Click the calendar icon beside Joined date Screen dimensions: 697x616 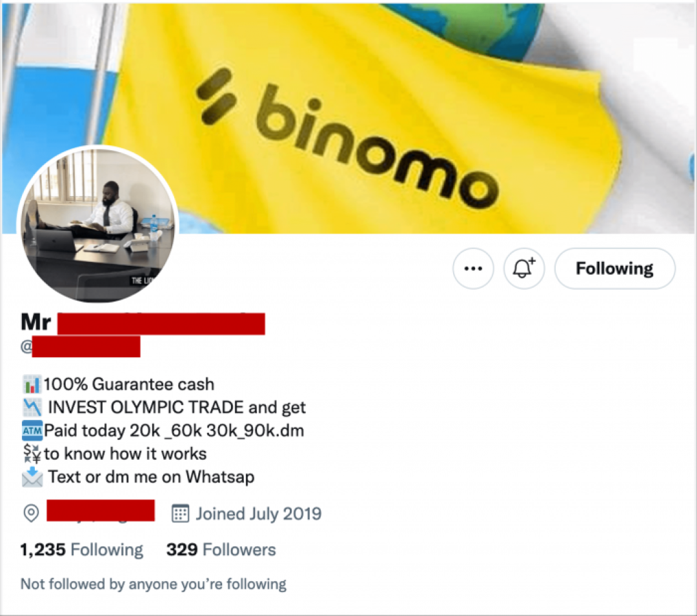pyautogui.click(x=180, y=513)
